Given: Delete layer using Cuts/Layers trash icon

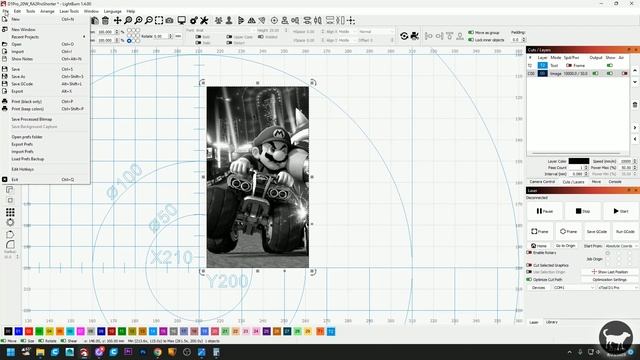Looking at the screenshot, I should point(635,105).
